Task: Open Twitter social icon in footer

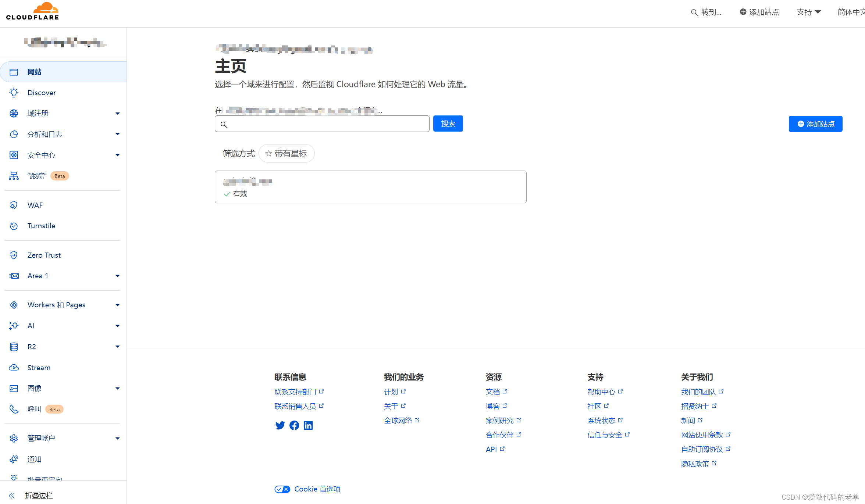Action: click(x=280, y=425)
